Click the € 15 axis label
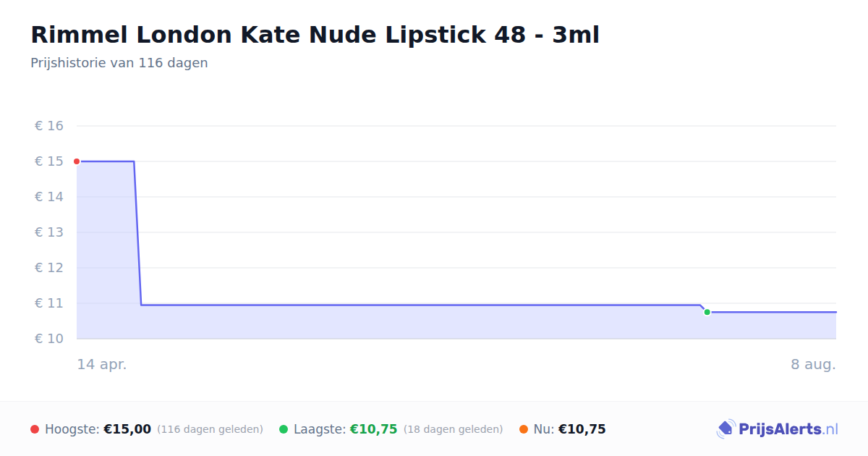The height and width of the screenshot is (456, 868). (49, 161)
